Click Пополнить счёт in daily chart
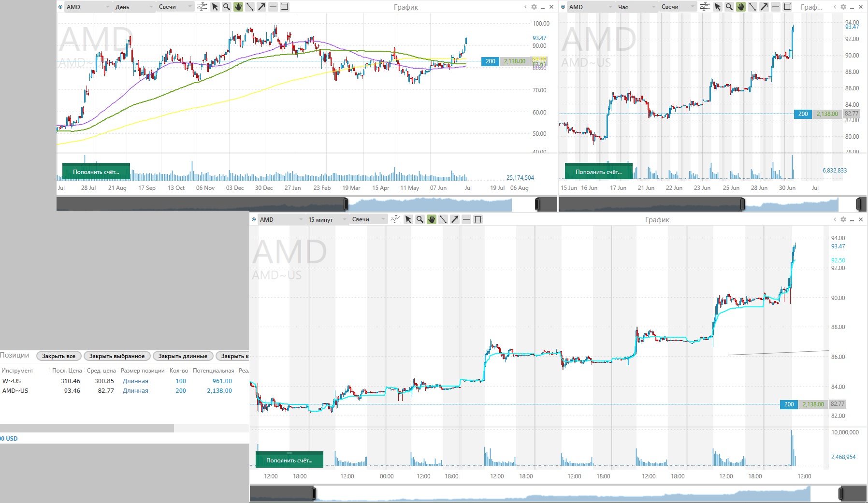Viewport: 868px width, 503px height. click(96, 172)
